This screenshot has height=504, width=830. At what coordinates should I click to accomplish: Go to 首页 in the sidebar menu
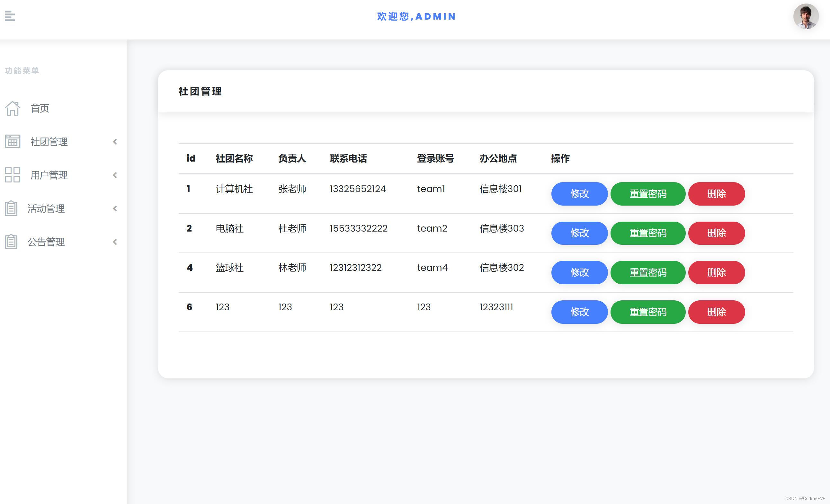click(x=40, y=108)
